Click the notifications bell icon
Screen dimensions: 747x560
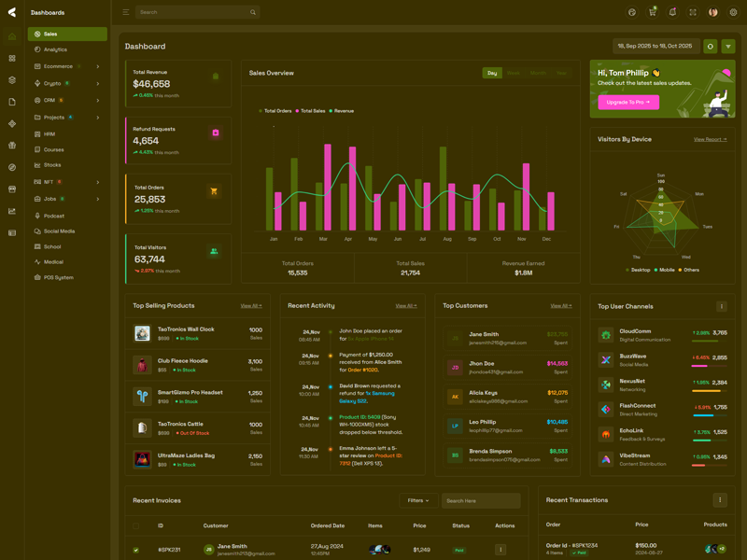[672, 12]
